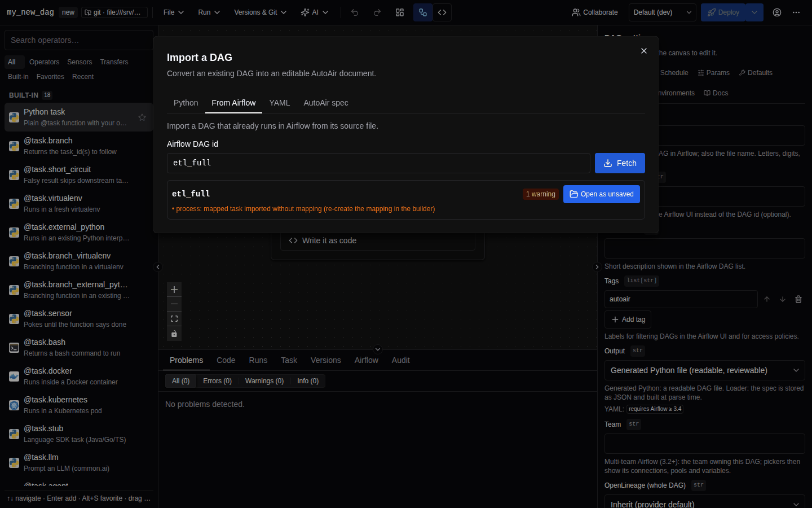Image resolution: width=812 pixels, height=508 pixels.
Task: Expand the Deploy button dropdown arrow
Action: [x=754, y=12]
